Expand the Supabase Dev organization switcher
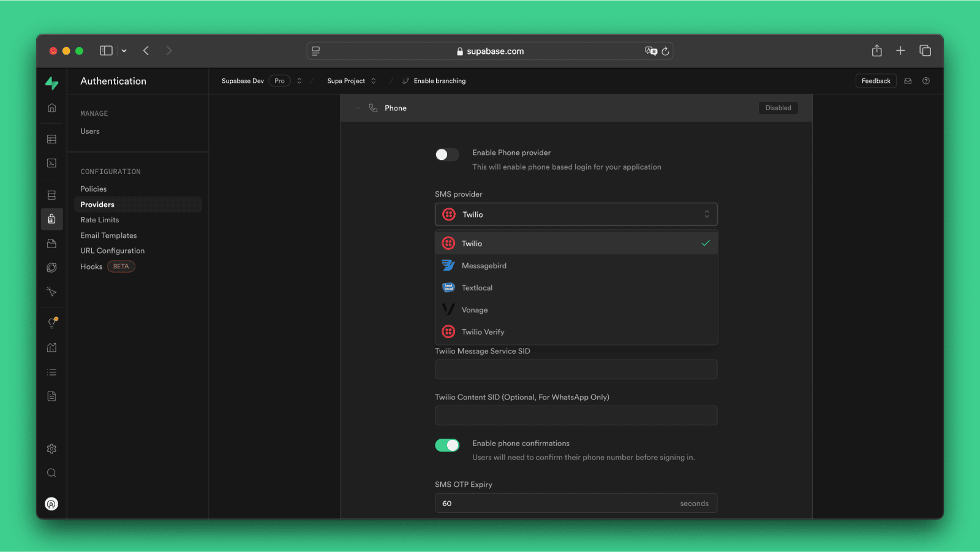Viewport: 980px width, 552px height. (300, 81)
